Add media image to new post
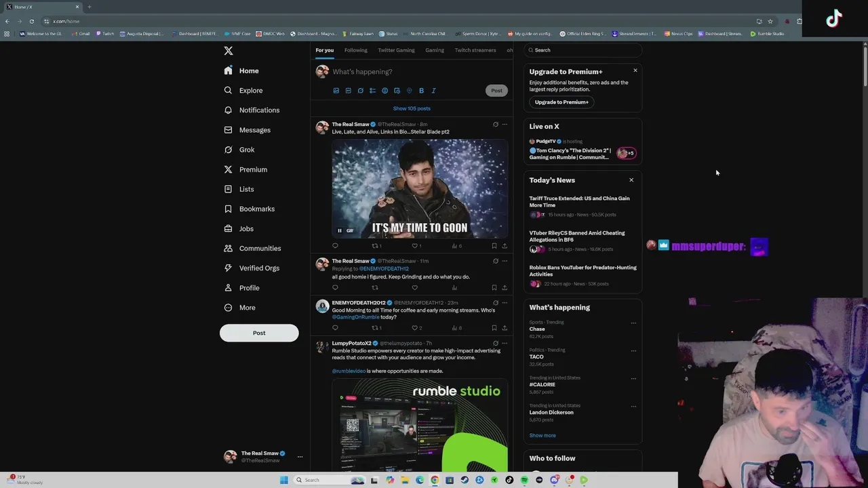The width and height of the screenshot is (868, 488). 336,91
